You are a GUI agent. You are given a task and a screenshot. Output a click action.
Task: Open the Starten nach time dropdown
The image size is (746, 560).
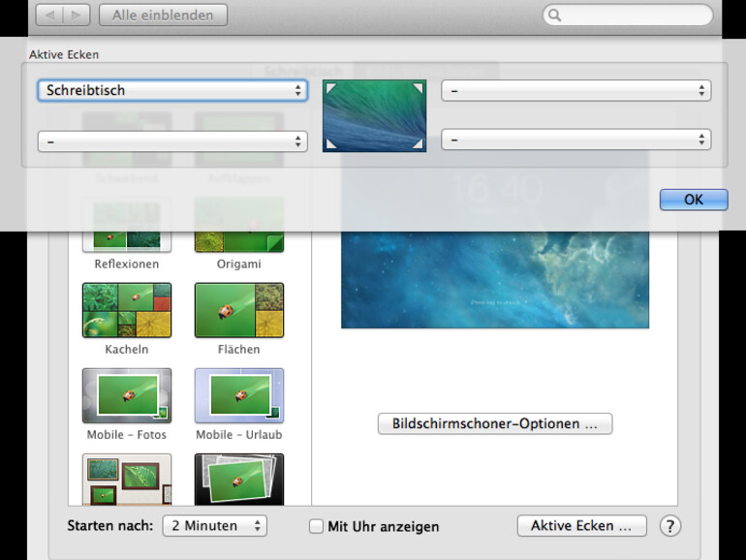pyautogui.click(x=214, y=526)
